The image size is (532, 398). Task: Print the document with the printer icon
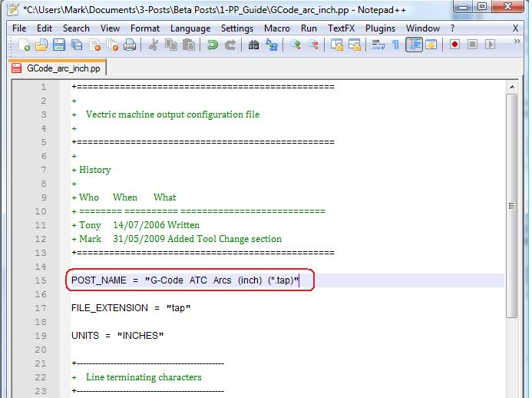pos(130,45)
